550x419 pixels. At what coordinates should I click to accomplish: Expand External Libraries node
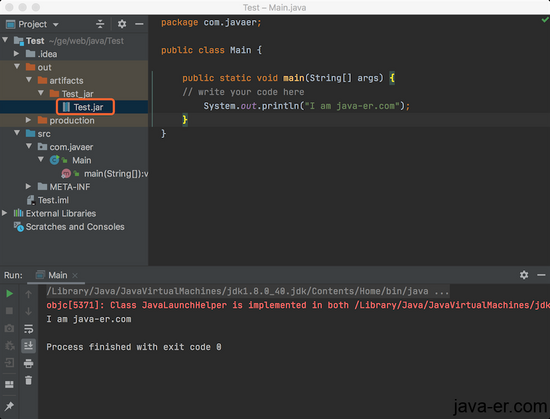click(x=5, y=213)
